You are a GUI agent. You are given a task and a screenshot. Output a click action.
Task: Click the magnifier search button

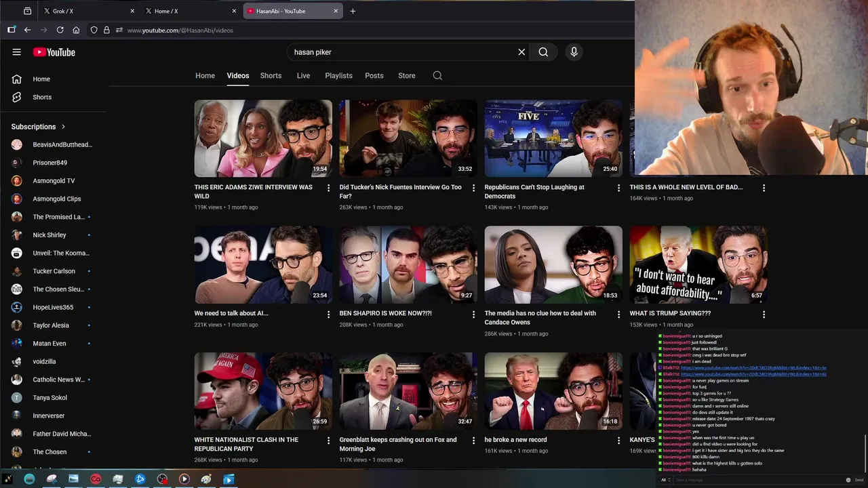tap(543, 52)
